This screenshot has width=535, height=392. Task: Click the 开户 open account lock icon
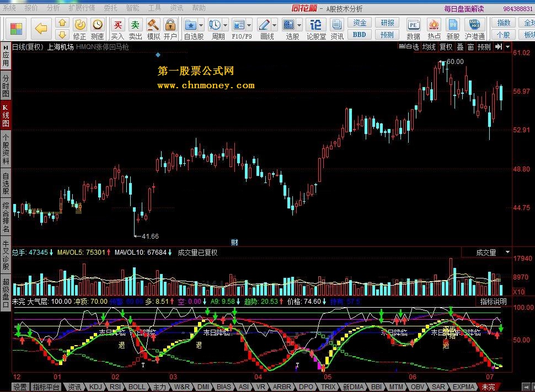click(x=170, y=29)
